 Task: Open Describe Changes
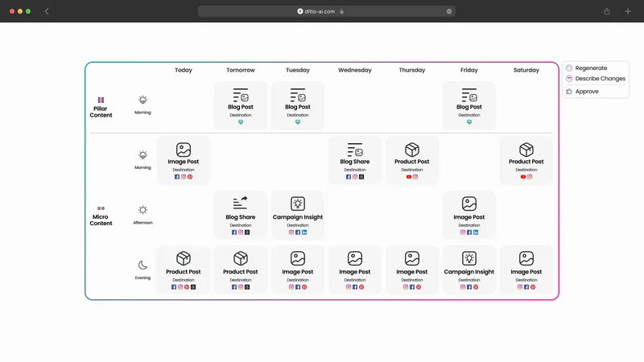(596, 78)
